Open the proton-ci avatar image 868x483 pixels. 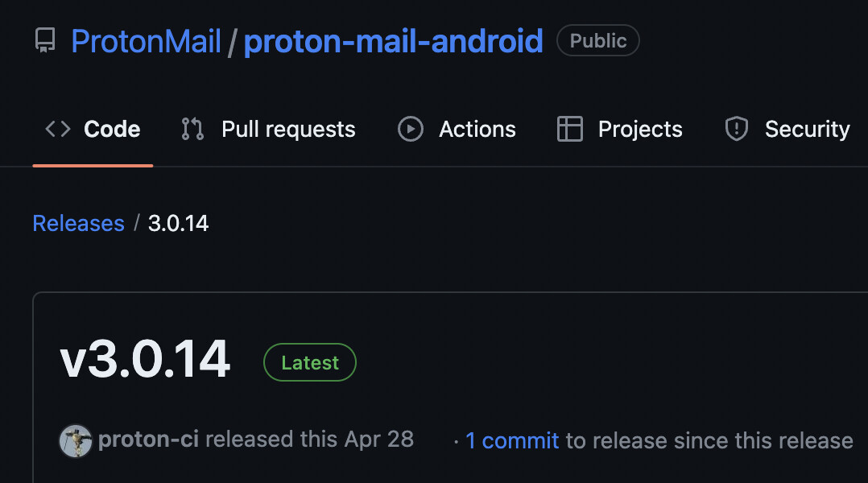[x=76, y=440]
